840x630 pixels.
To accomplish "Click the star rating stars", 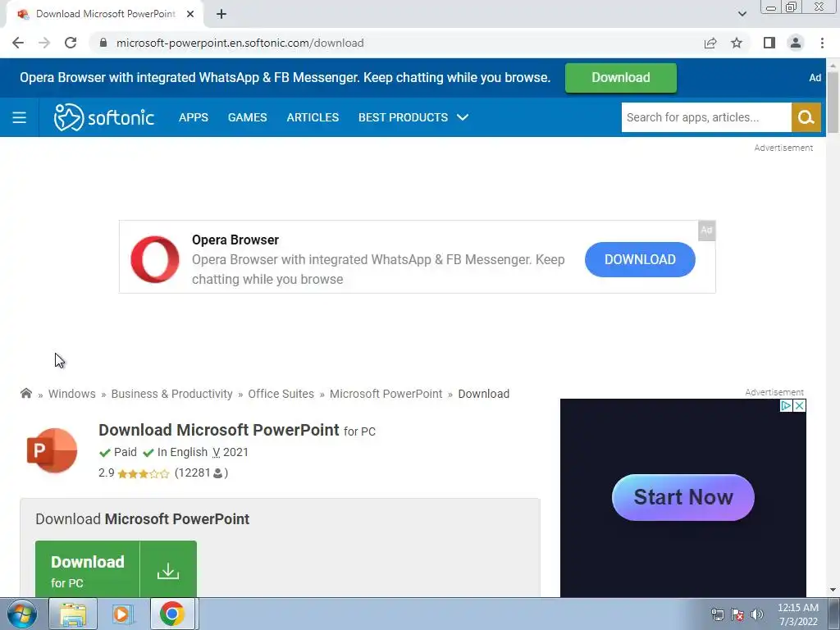I will (x=143, y=473).
